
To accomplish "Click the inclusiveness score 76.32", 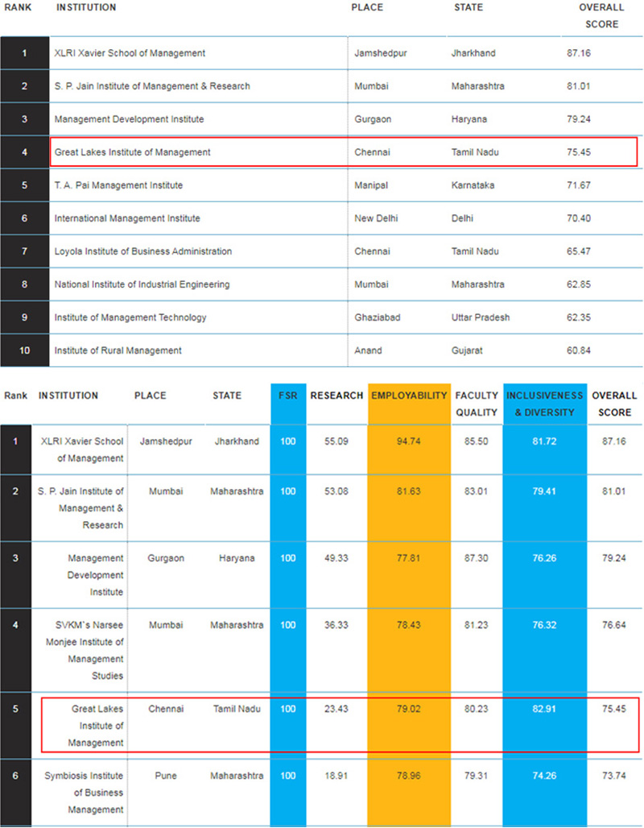I will pos(544,625).
